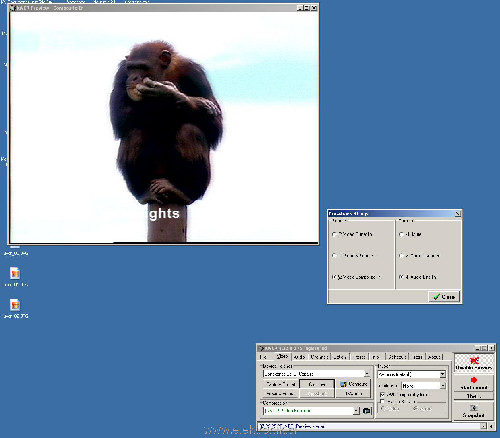Switch to the Audio tab
Screen dimensions: 500x438
(x=300, y=357)
